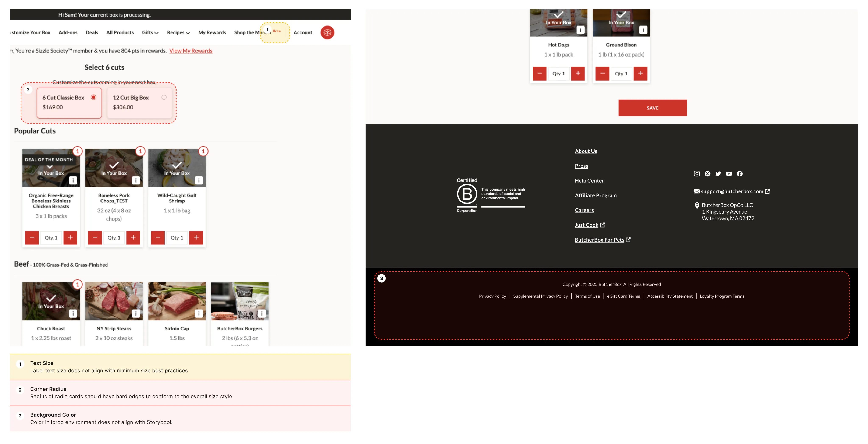This screenshot has height=444, width=868.
Task: Increase Hot Dogs quantity
Action: point(578,74)
